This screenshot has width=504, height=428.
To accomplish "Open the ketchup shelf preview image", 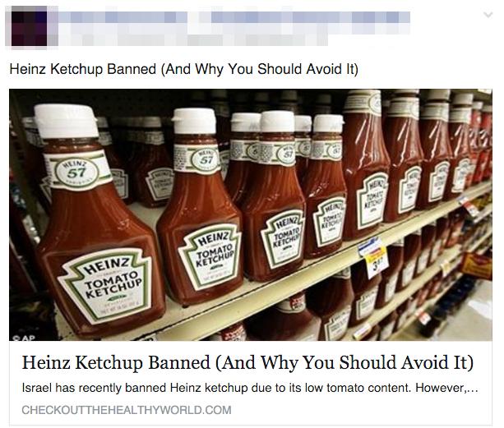I will [251, 214].
